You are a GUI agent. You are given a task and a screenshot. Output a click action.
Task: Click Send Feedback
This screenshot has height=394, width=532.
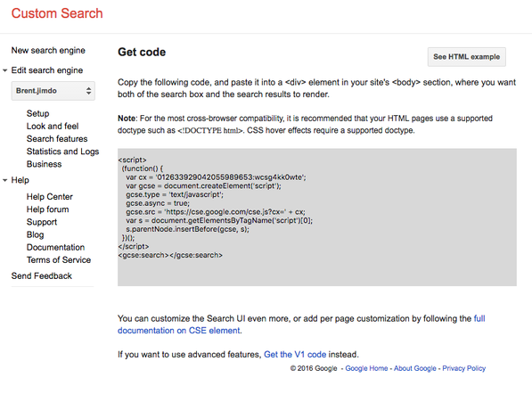tap(41, 276)
